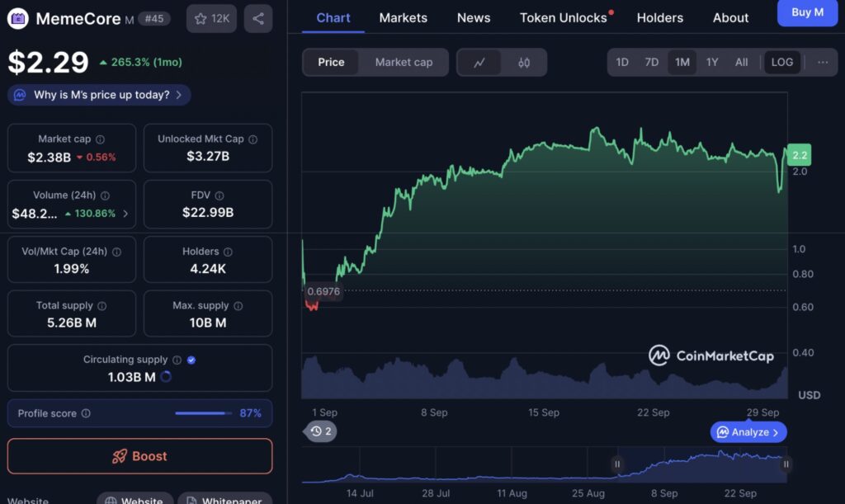Image resolution: width=845 pixels, height=504 pixels.
Task: Click the $3.27B Unlocked Mkt Cap value
Action: pyautogui.click(x=208, y=157)
